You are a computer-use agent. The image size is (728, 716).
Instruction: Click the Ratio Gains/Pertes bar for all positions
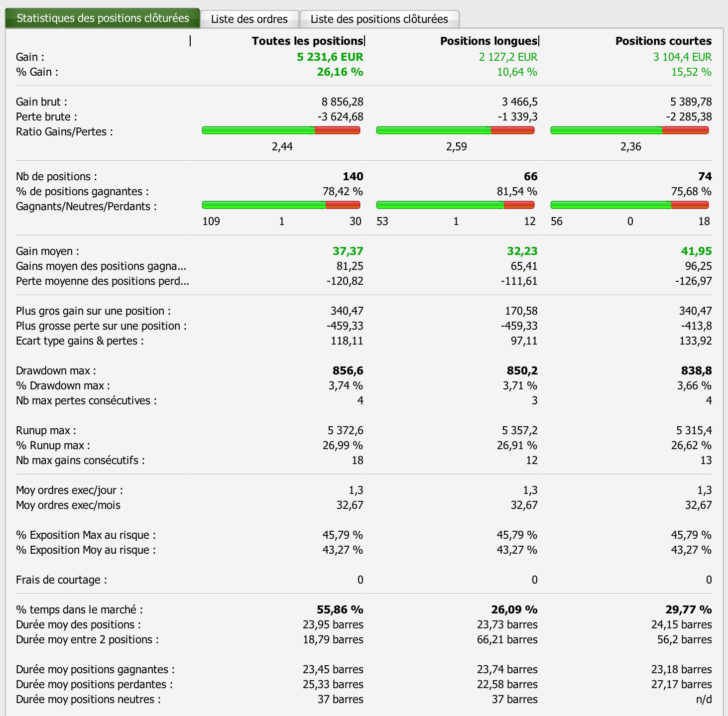pos(281,130)
